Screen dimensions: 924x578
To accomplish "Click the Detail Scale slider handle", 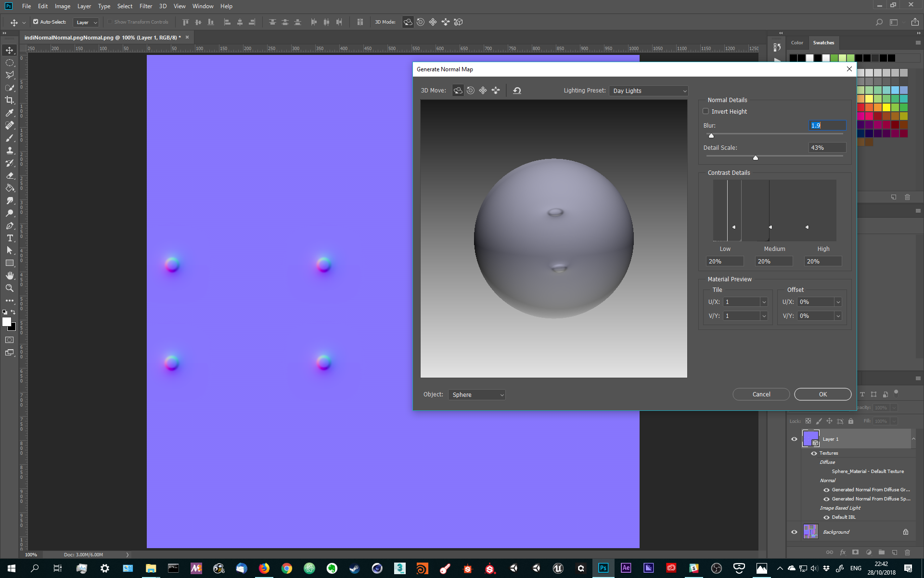I will coord(755,158).
